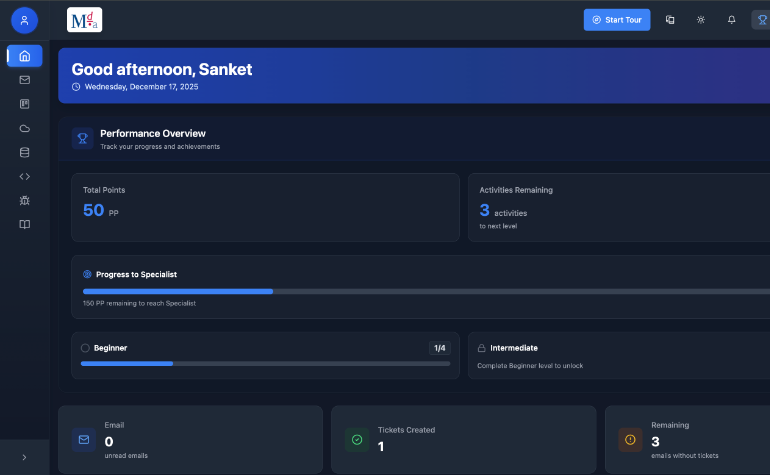Screen dimensions: 770x475
Task: Click the Progress to Specialist target icon
Action: coord(87,274)
